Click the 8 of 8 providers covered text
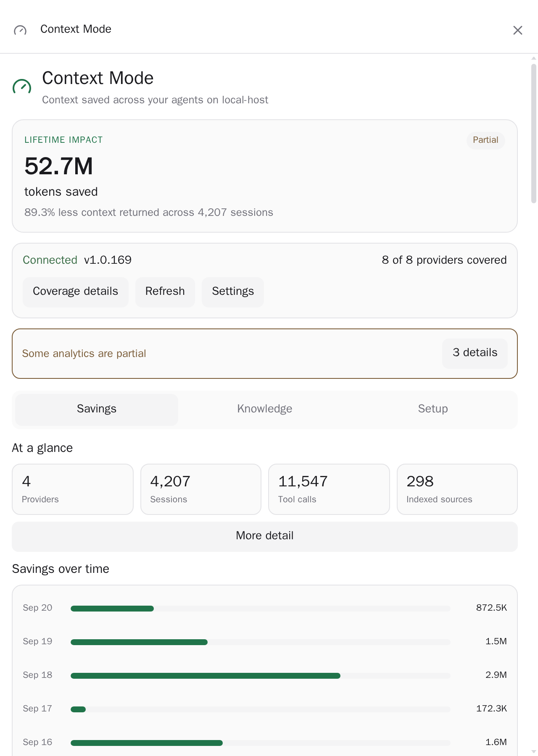Viewport: 538px width, 756px height. (444, 260)
